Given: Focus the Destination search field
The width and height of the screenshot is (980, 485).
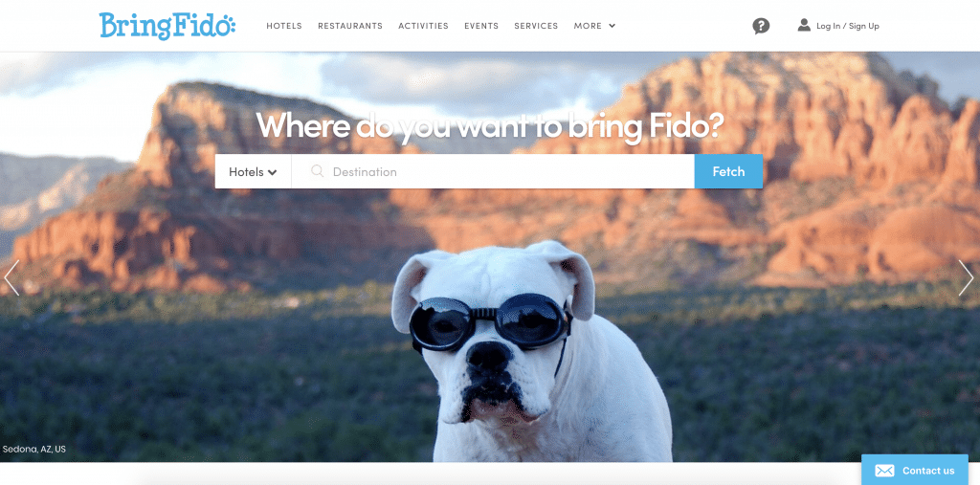Looking at the screenshot, I should 493,171.
